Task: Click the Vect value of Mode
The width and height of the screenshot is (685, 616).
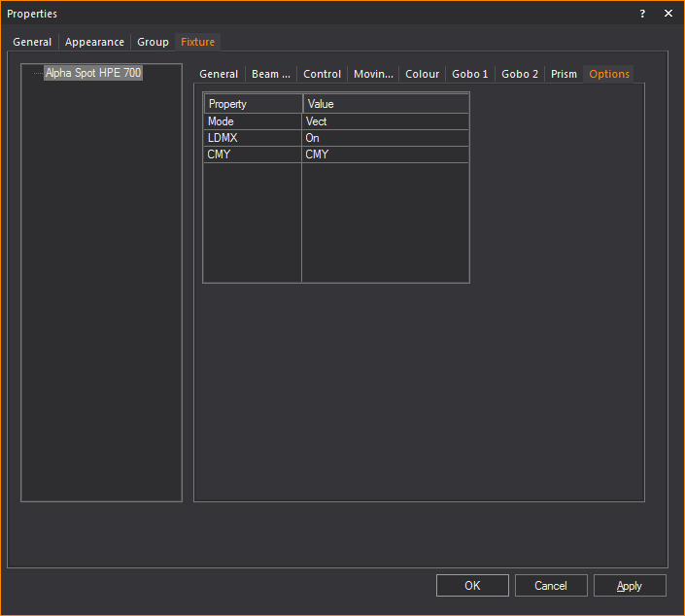Action: tap(385, 121)
